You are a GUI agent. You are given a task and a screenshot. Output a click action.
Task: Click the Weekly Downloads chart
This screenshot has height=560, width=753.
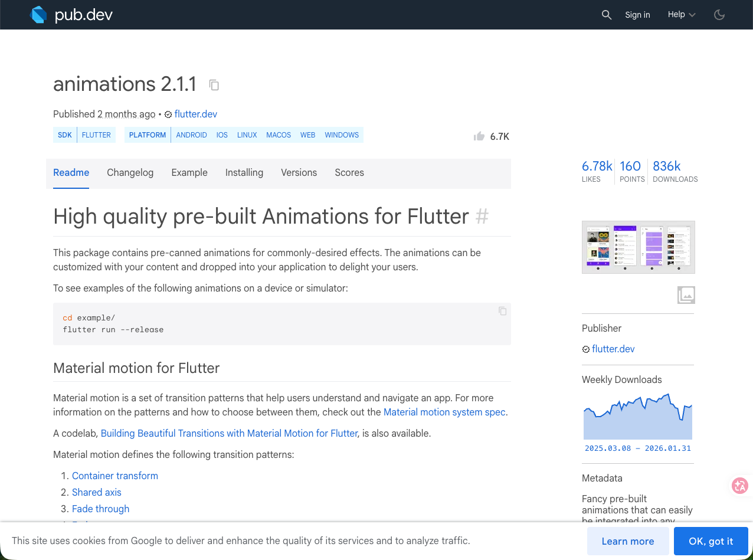point(638,416)
